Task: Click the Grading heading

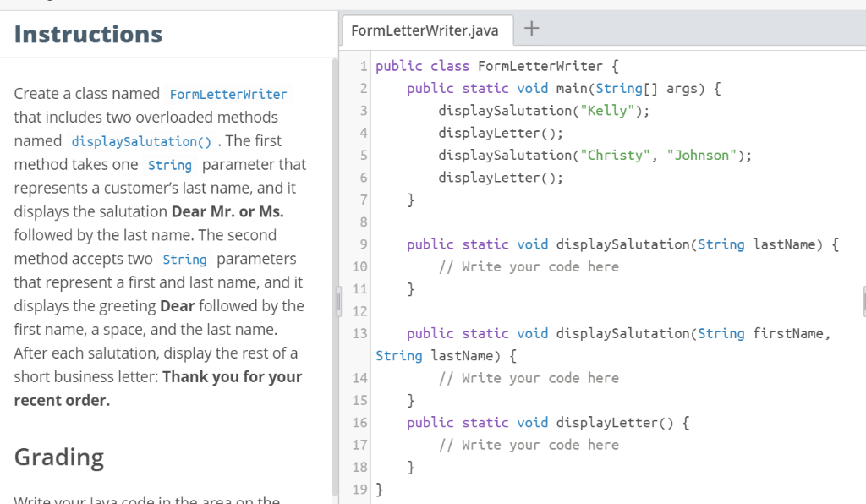Action: [58, 457]
